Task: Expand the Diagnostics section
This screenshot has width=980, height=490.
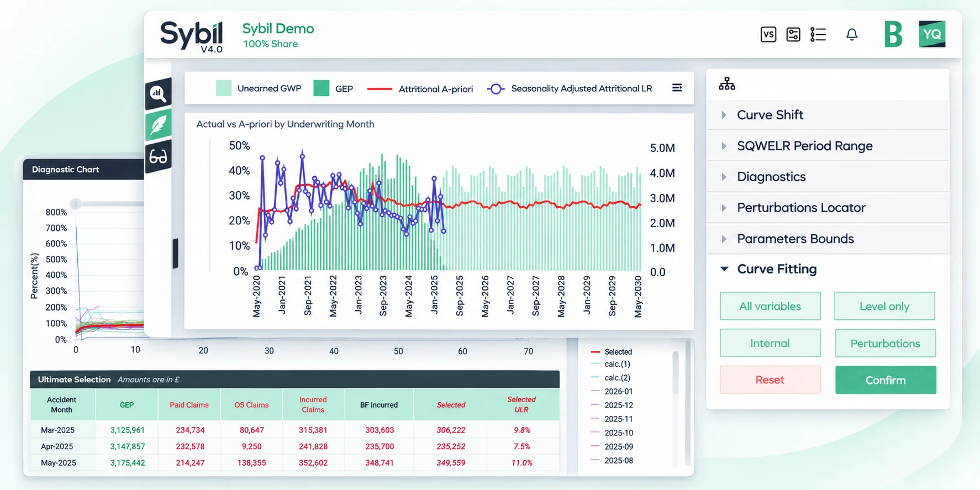Action: click(x=828, y=177)
